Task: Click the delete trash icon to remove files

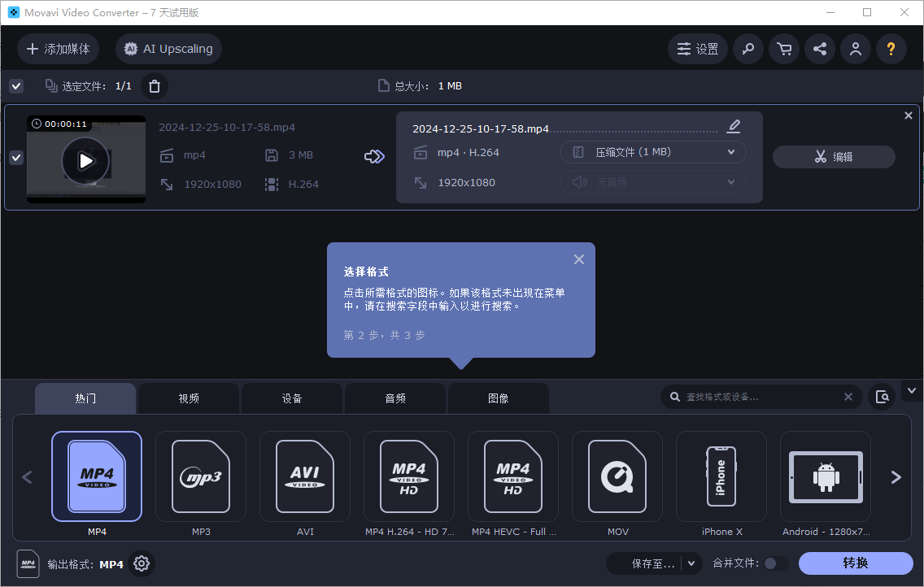Action: (x=154, y=85)
